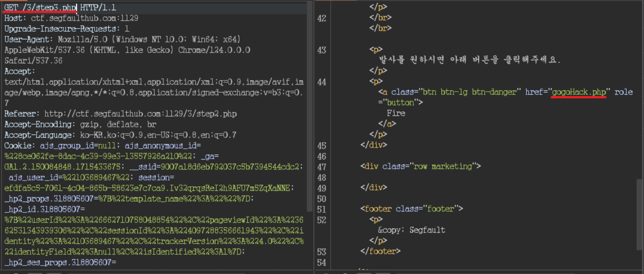Viewport: 644px width, 274px height.
Task: Click response line number 47
Action: pyautogui.click(x=321, y=167)
